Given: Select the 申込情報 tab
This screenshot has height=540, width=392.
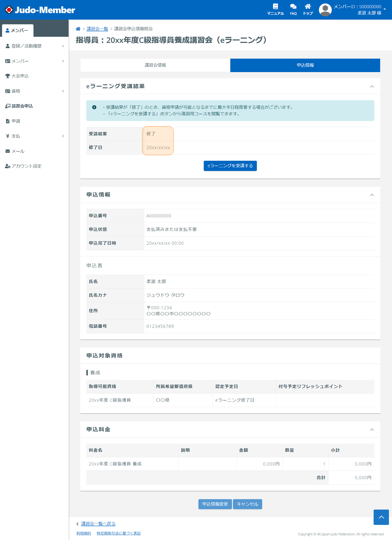Looking at the screenshot, I should click(x=305, y=65).
